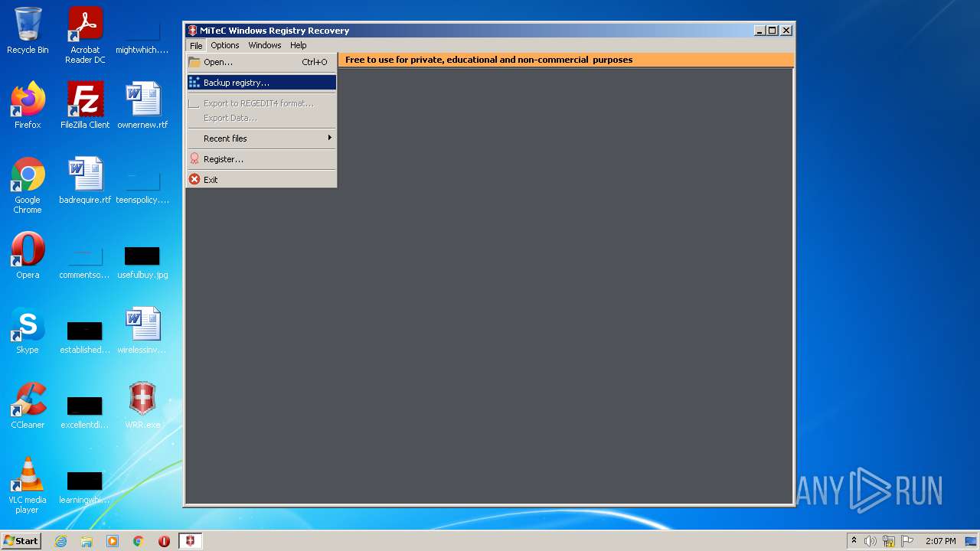Open the File menu
This screenshot has height=551, width=980.
click(196, 45)
